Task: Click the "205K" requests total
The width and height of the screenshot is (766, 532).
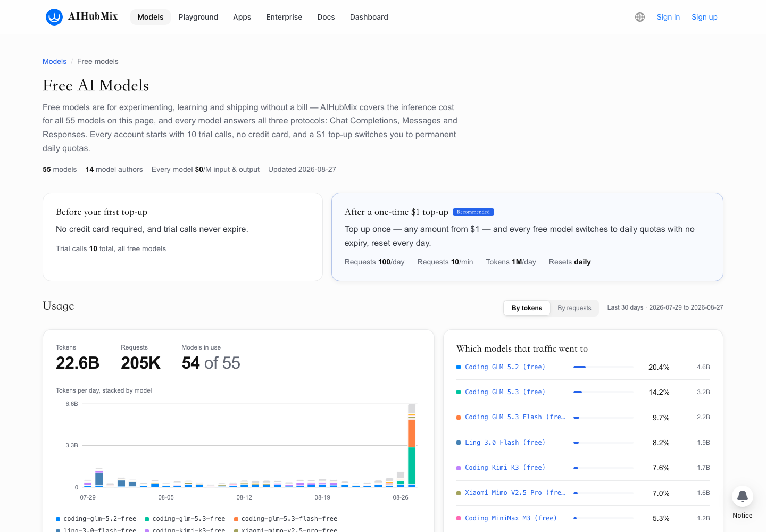Action: tap(140, 363)
